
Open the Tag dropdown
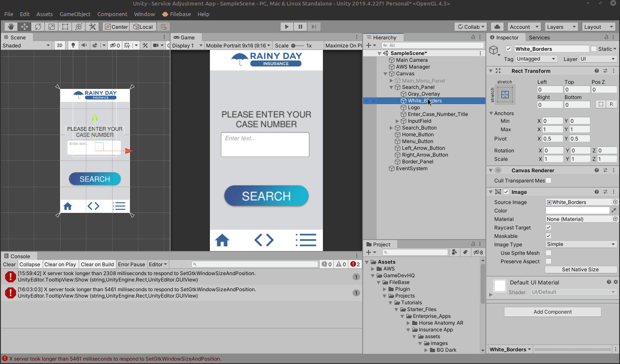pos(536,59)
